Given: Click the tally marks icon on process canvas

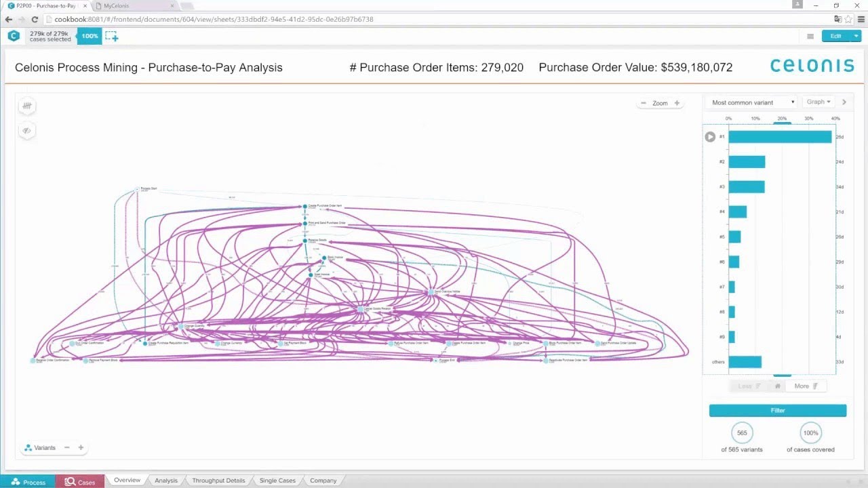Looking at the screenshot, I should coord(27,106).
